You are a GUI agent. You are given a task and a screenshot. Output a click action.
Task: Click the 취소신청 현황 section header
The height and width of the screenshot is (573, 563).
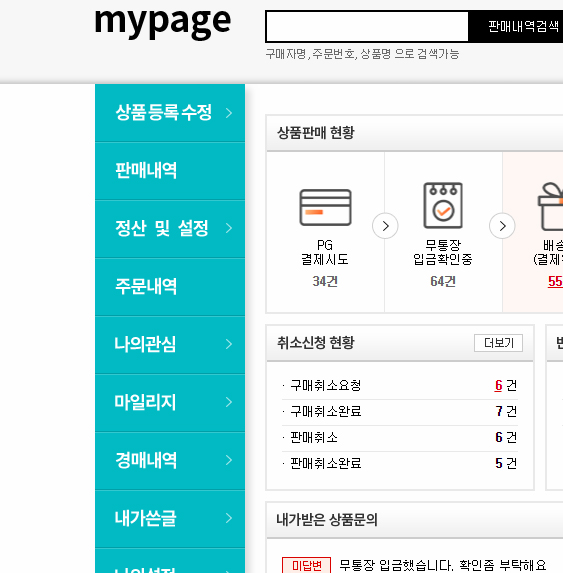[x=316, y=343]
